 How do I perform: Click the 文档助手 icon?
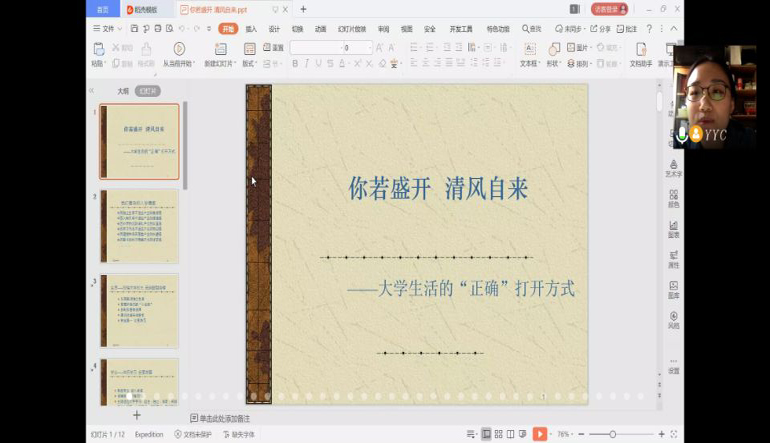coord(641,49)
